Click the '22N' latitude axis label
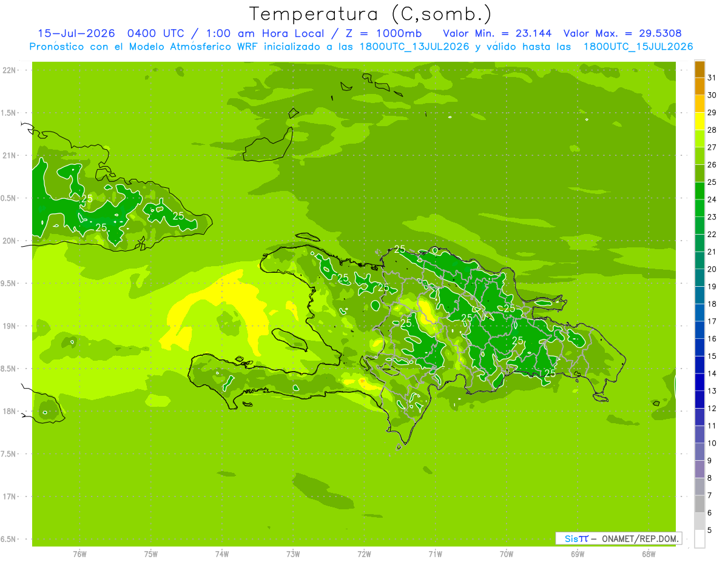 point(9,70)
